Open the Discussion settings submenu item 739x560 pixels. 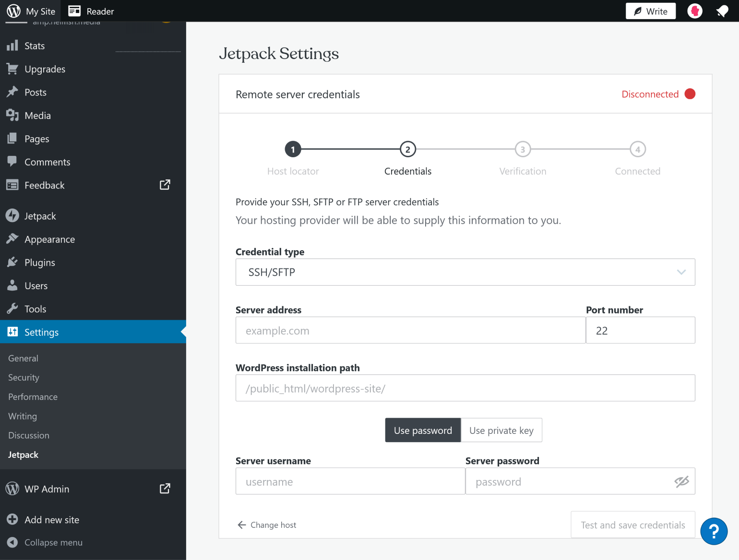(29, 435)
